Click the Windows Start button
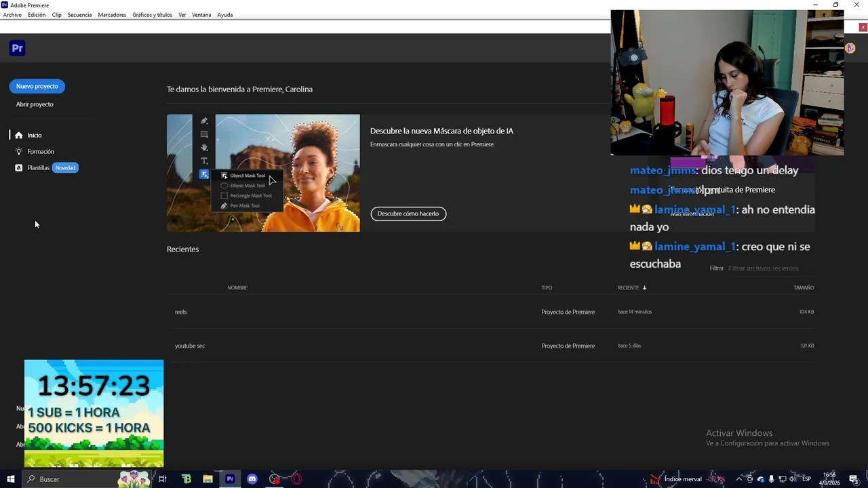 coord(10,479)
